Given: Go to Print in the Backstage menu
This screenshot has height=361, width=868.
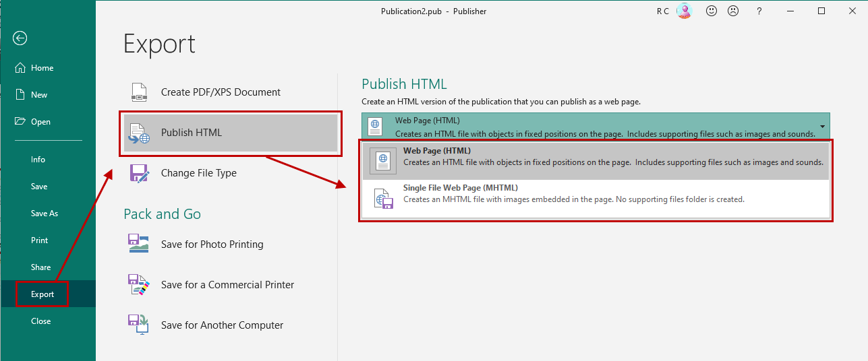Looking at the screenshot, I should pos(40,240).
